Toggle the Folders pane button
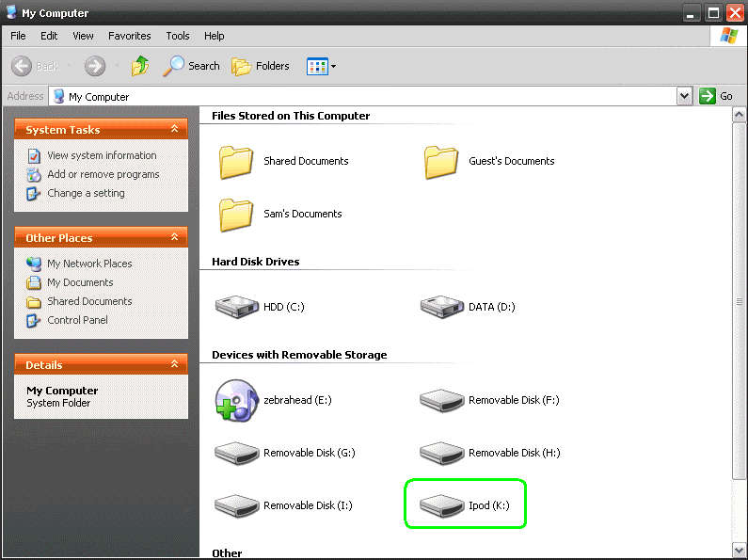The height and width of the screenshot is (560, 748). 261,66
